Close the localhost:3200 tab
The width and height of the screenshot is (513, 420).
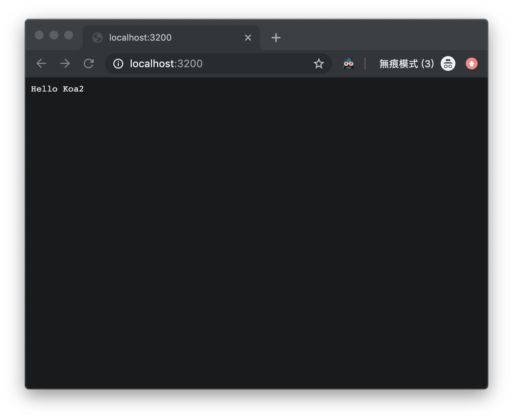coord(248,38)
